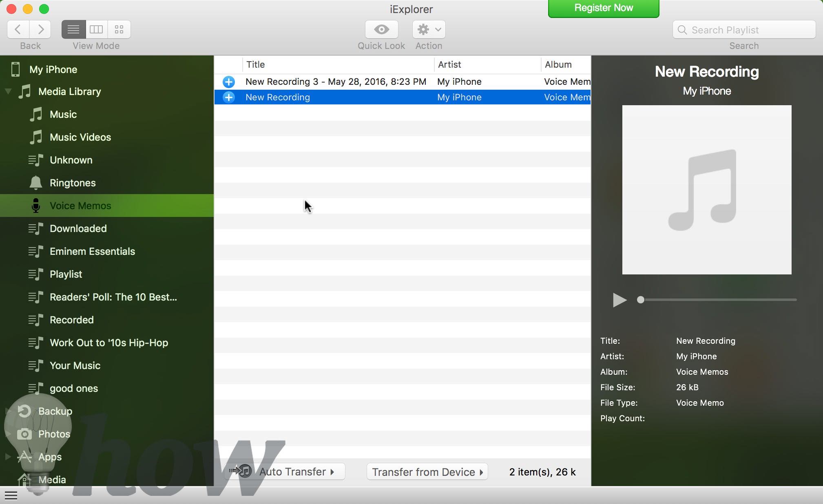Click the iPhone device icon

point(15,69)
